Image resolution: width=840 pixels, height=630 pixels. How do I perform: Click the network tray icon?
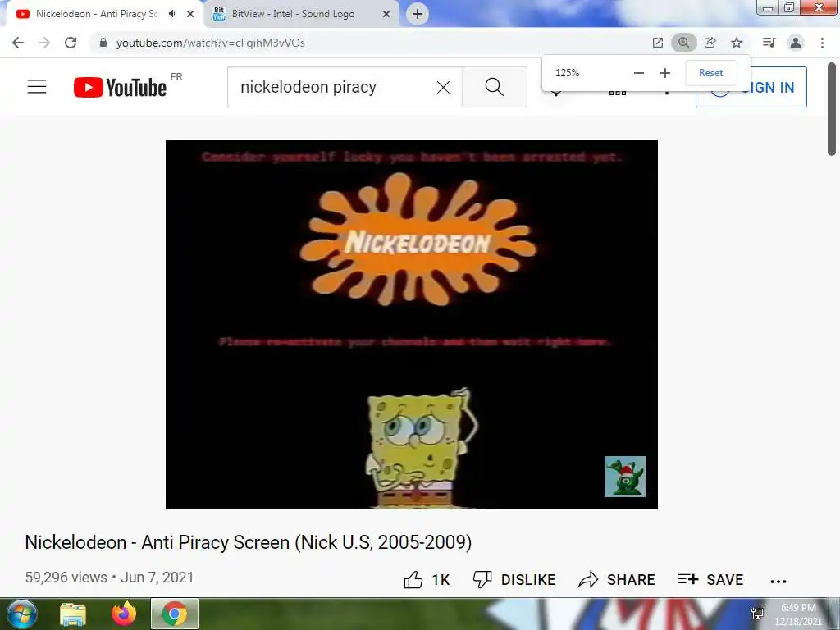[757, 614]
